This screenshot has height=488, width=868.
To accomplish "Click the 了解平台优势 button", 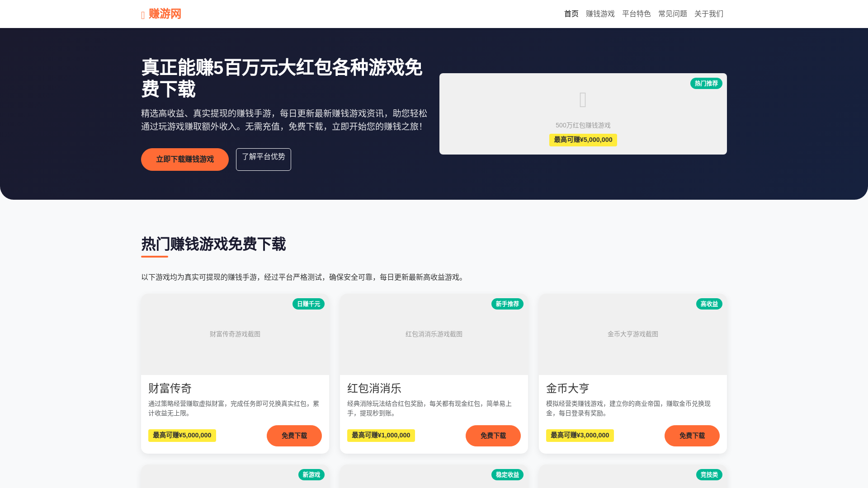I will click(264, 160).
